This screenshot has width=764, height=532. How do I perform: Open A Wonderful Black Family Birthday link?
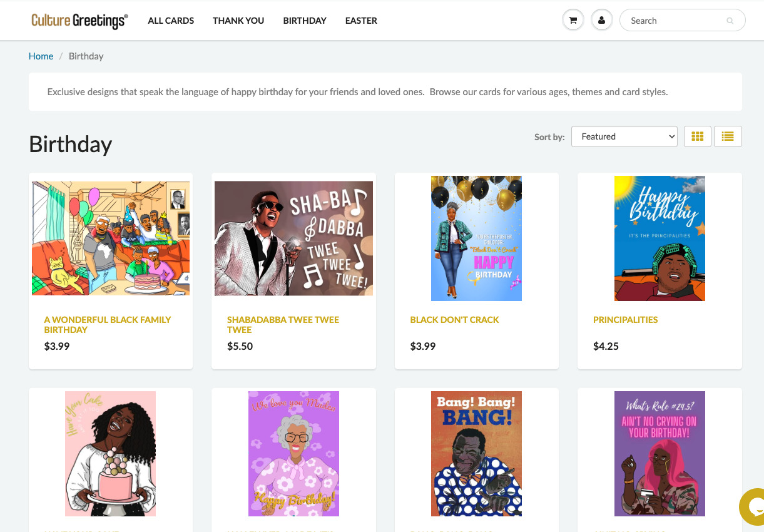pyautogui.click(x=108, y=324)
